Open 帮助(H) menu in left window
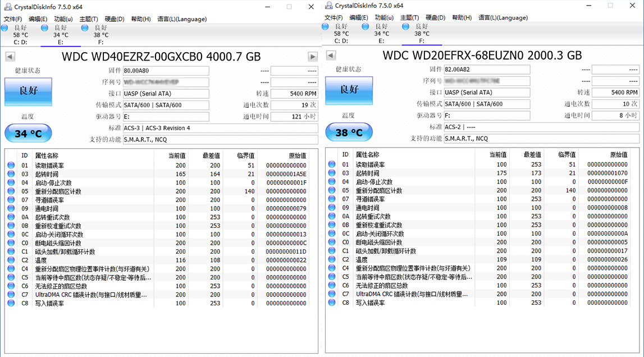 140,19
